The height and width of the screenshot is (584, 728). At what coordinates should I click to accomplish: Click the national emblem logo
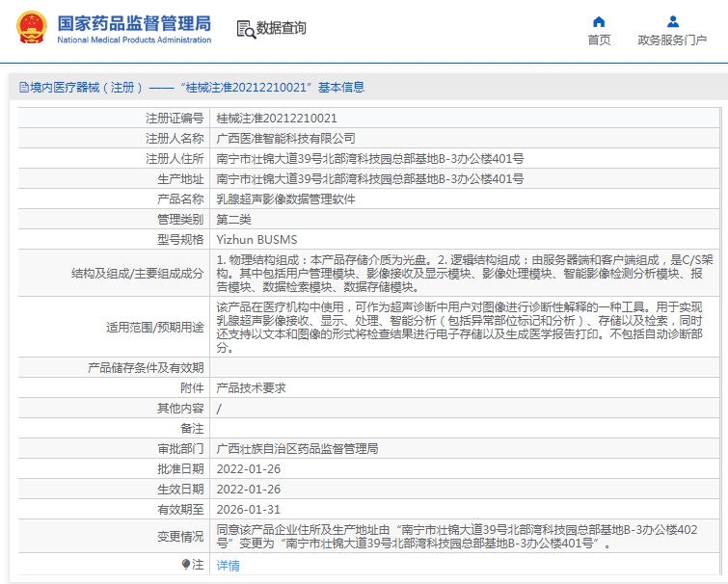32,27
